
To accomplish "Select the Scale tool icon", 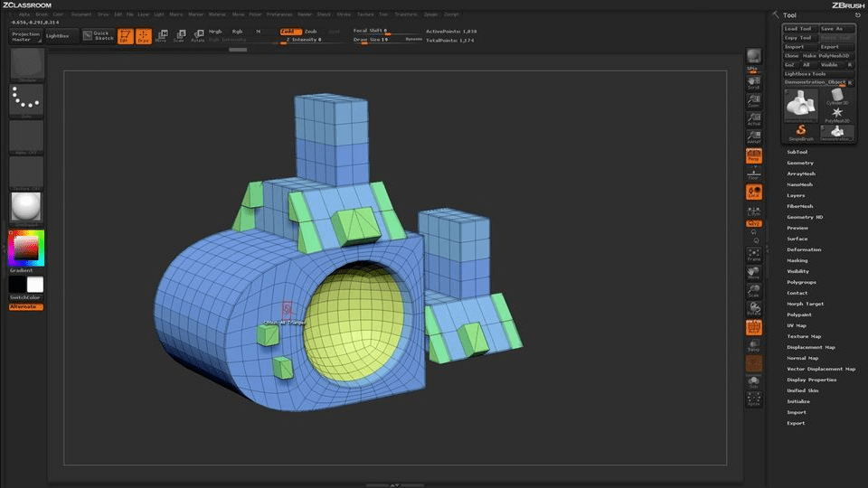I will point(180,36).
